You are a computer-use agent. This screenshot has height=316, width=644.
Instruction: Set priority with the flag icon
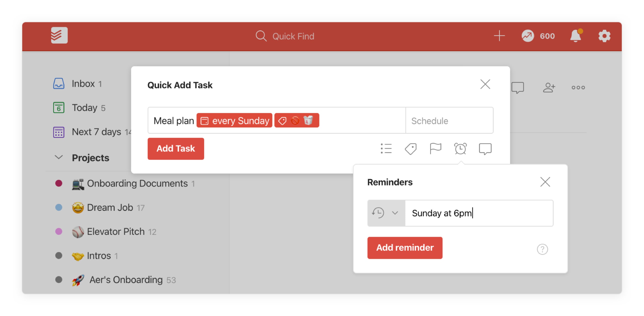[x=435, y=149]
